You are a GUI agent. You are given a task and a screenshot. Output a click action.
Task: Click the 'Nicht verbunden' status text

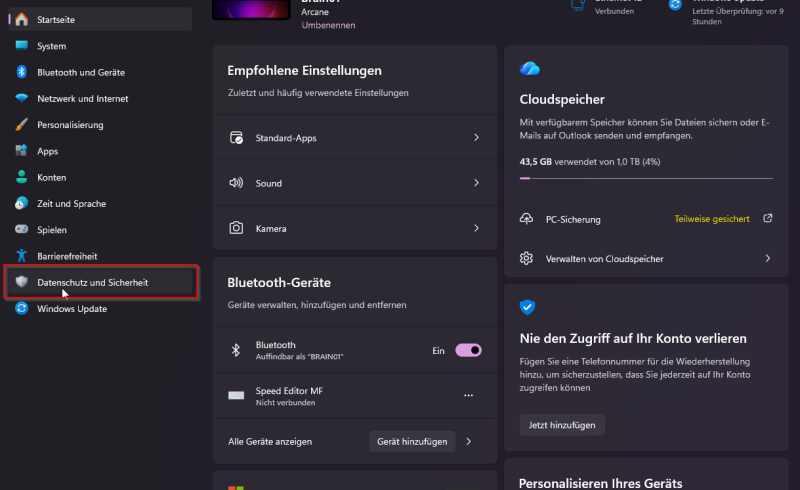pos(285,403)
